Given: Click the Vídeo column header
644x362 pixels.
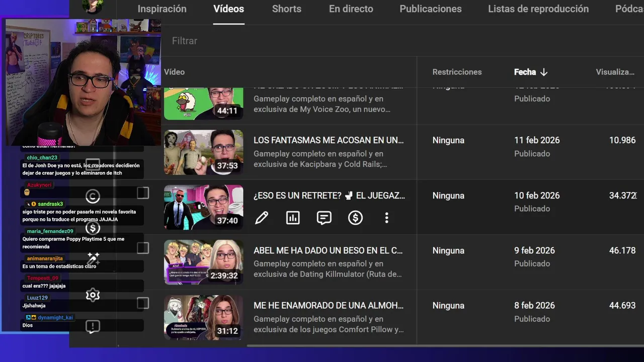Looking at the screenshot, I should coord(174,72).
